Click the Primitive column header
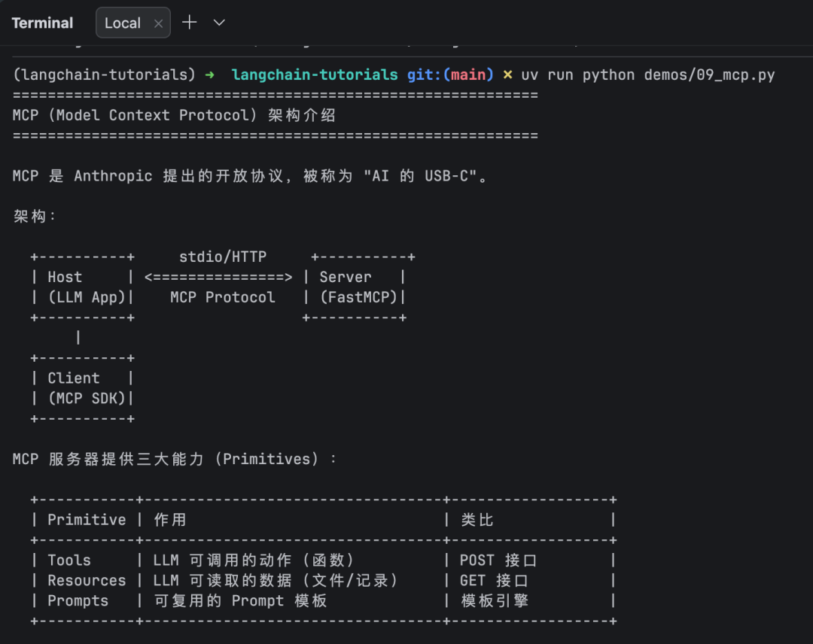The width and height of the screenshot is (813, 644). (87, 520)
